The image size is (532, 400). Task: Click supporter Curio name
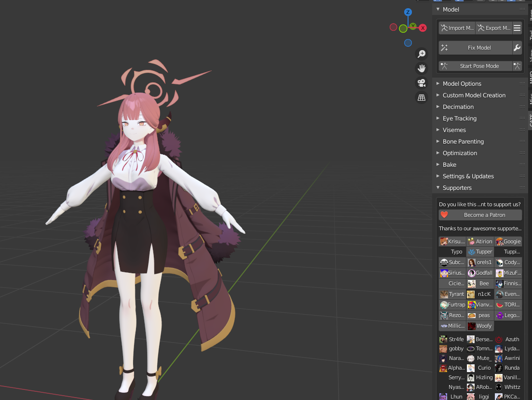point(484,368)
